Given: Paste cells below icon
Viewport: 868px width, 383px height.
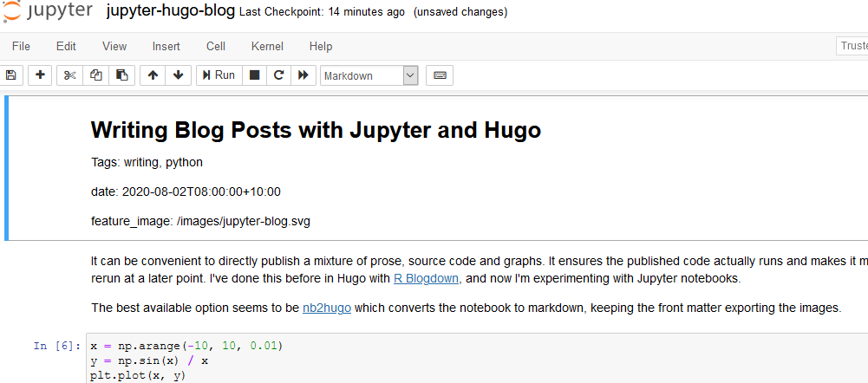Looking at the screenshot, I should (x=121, y=75).
